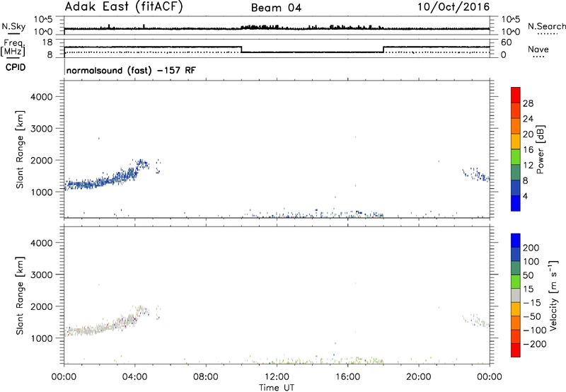
Task: Click the 'Nave' legend label
Action: (x=538, y=50)
